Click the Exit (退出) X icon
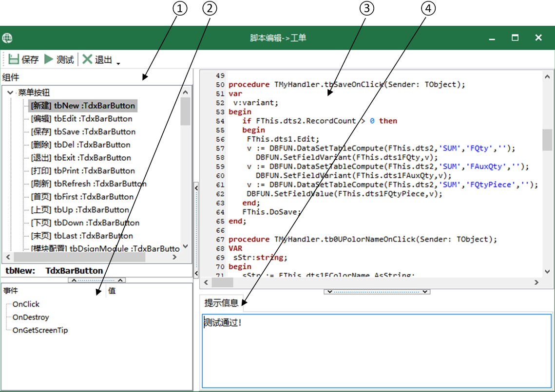 tap(87, 59)
